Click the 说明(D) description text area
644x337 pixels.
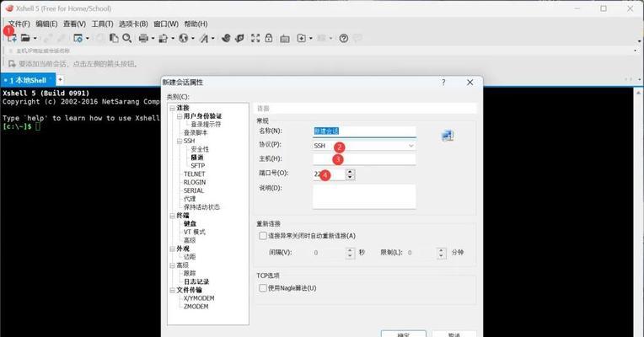(364, 196)
